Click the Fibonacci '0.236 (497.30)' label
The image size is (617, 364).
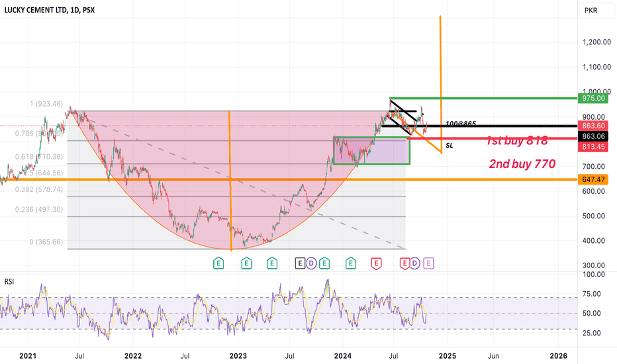tap(39, 209)
